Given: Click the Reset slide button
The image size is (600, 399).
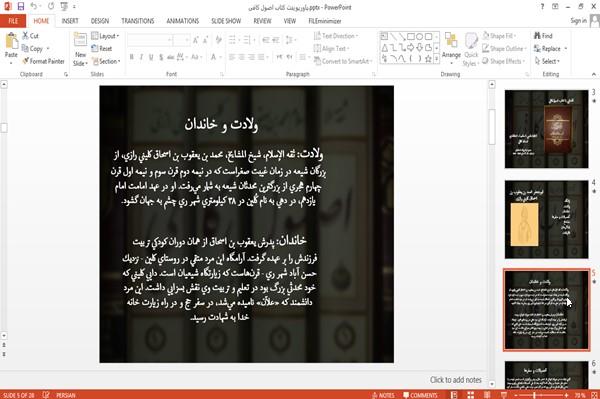Looking at the screenshot, I should [x=102, y=49].
